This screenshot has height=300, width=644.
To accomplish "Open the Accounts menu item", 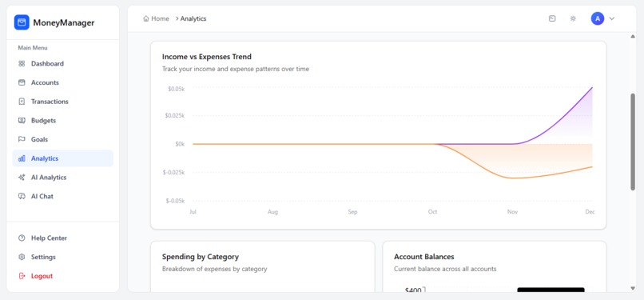I will [x=63, y=82].
